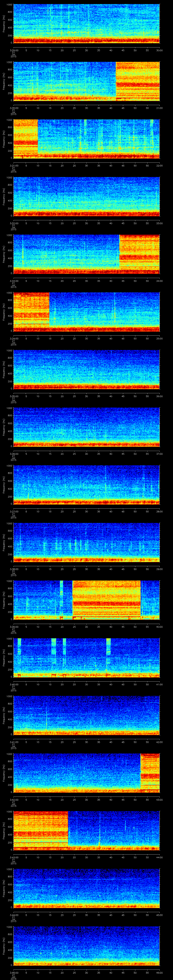
Task: Click the '46:00' end time label
Action: tap(160, 972)
